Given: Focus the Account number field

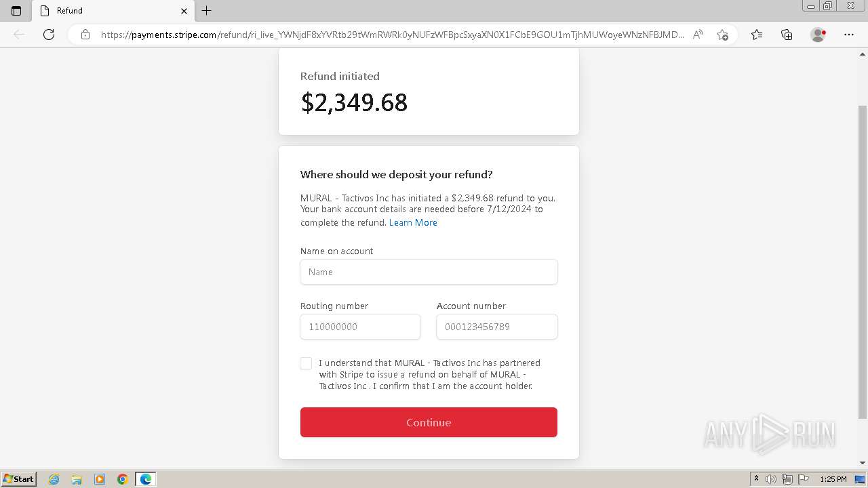Looking at the screenshot, I should pos(497,327).
